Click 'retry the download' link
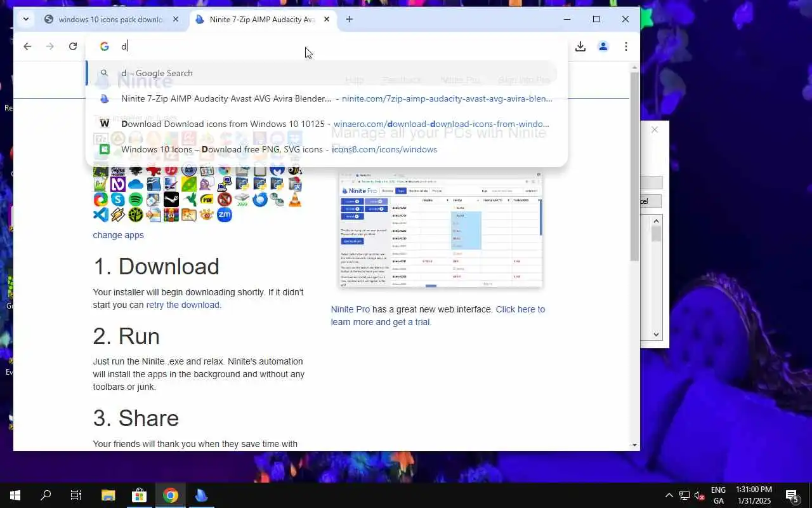 (x=183, y=305)
